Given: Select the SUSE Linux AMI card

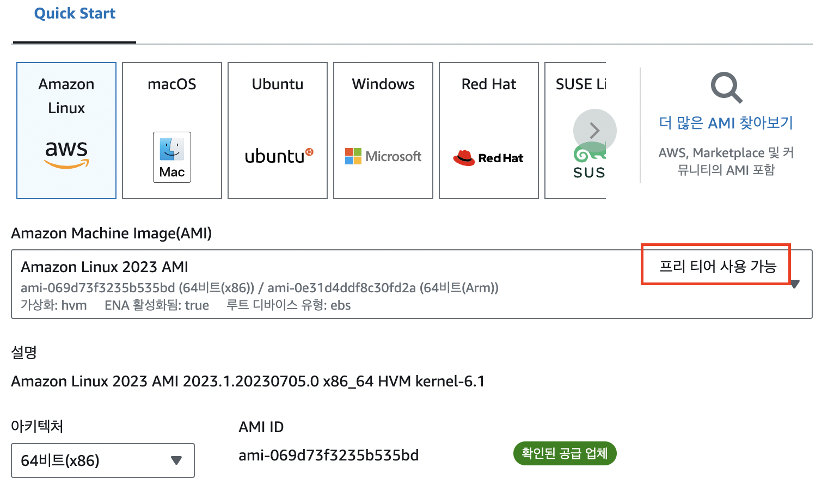Looking at the screenshot, I should (x=575, y=131).
